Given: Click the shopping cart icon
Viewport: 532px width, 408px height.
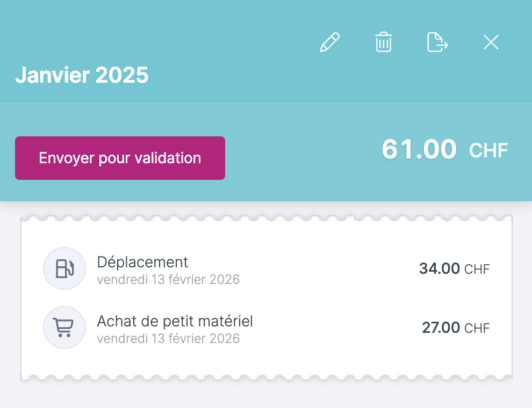Looking at the screenshot, I should click(x=64, y=327).
